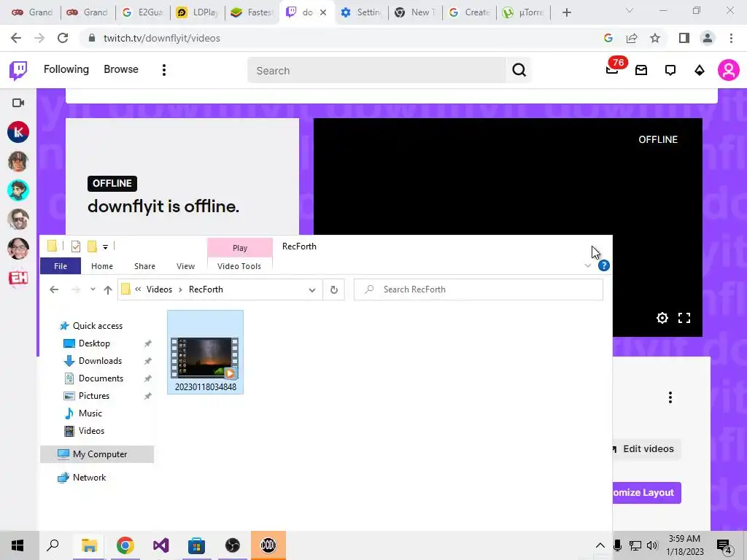Go back in Chrome browser
This screenshot has height=560, width=747.
pos(16,38)
